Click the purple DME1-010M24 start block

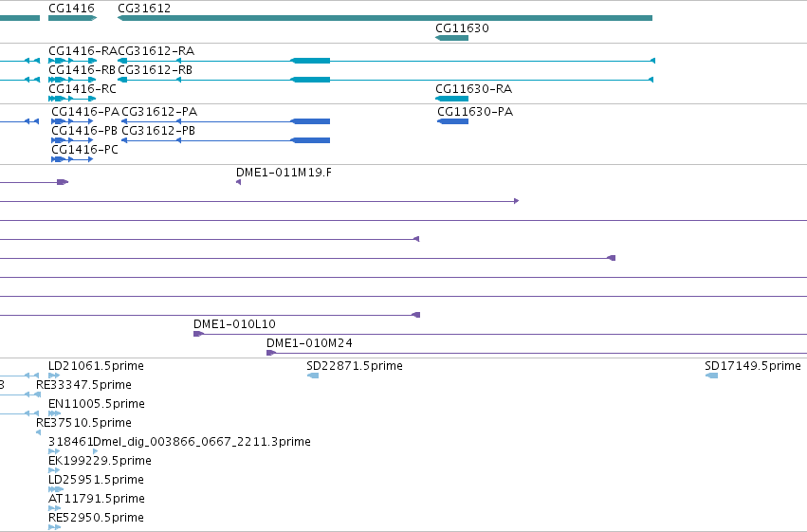click(x=271, y=353)
